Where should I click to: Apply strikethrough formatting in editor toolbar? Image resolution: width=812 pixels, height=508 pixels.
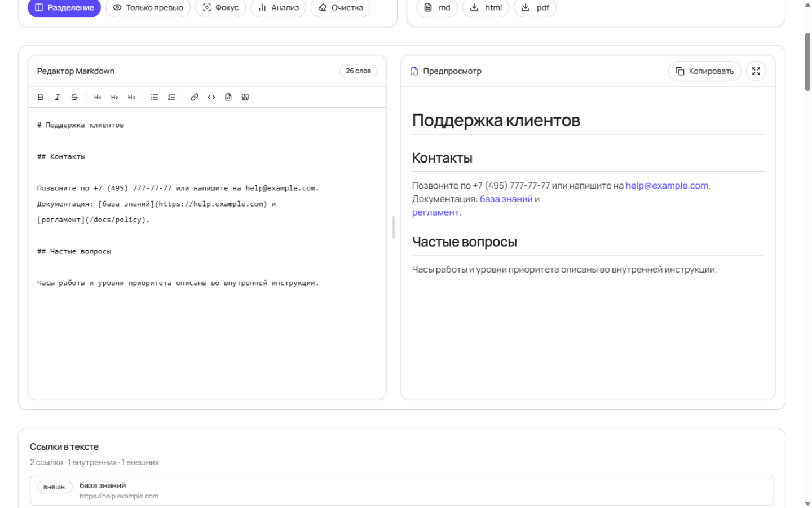[74, 97]
